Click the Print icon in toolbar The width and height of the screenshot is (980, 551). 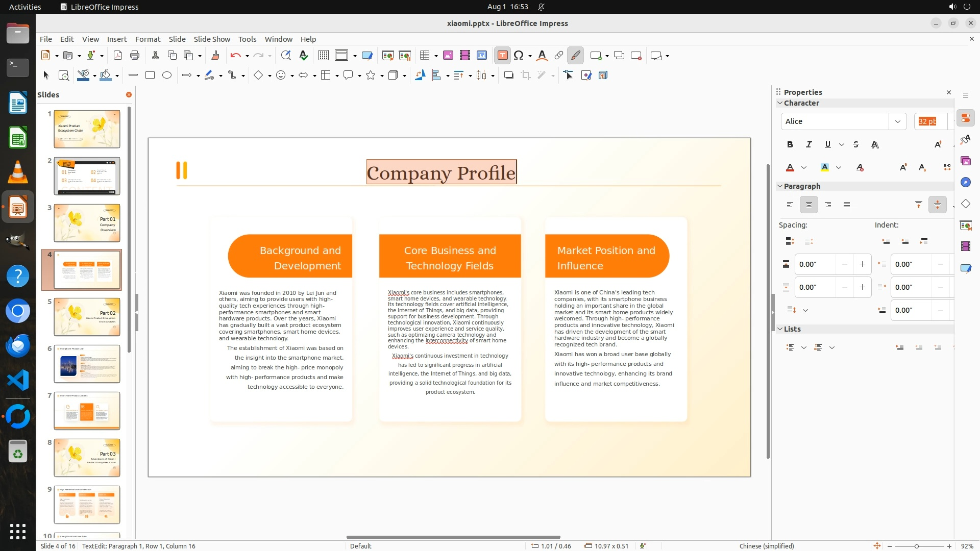135,56
